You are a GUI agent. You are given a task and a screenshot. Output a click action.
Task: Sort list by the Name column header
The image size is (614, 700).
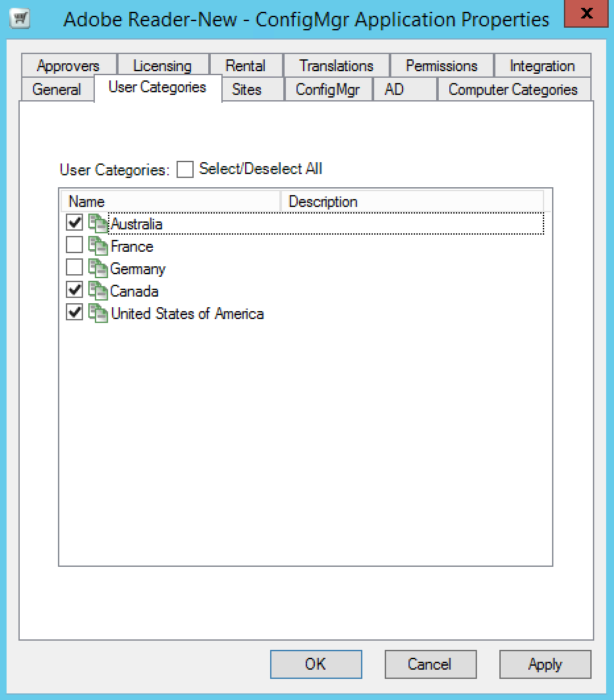click(170, 202)
